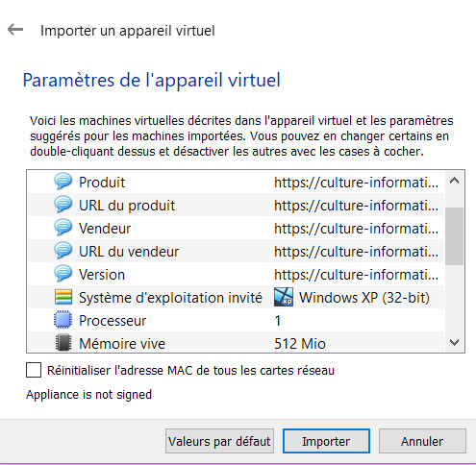
Task: Click the URL du produit bubble icon
Action: (63, 205)
